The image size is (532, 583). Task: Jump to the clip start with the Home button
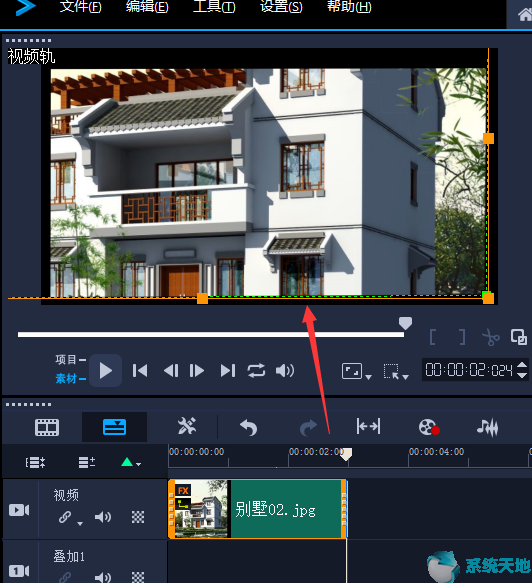(x=140, y=371)
